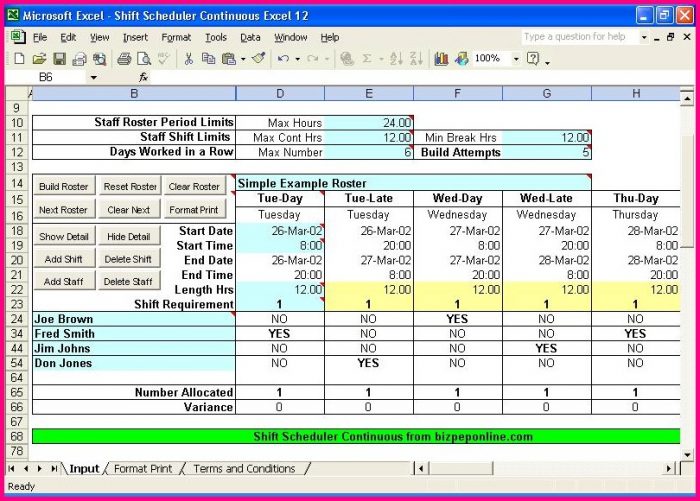Click the Build Attempts value cell 5
This screenshot has width=700, height=501.
[546, 152]
